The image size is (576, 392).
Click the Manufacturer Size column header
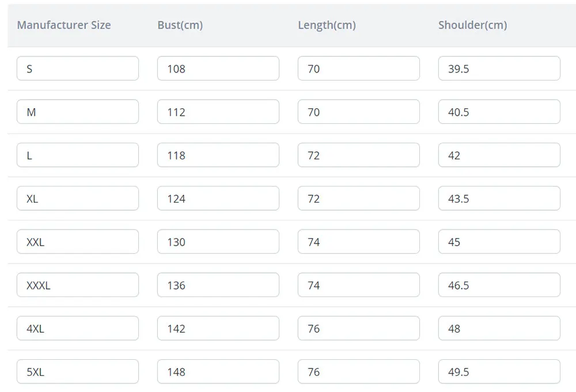click(x=64, y=25)
